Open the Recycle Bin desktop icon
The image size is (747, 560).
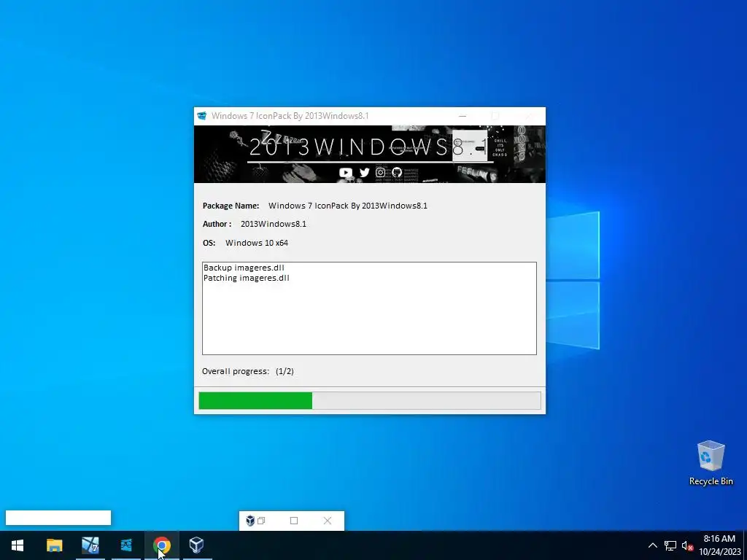[x=711, y=463]
